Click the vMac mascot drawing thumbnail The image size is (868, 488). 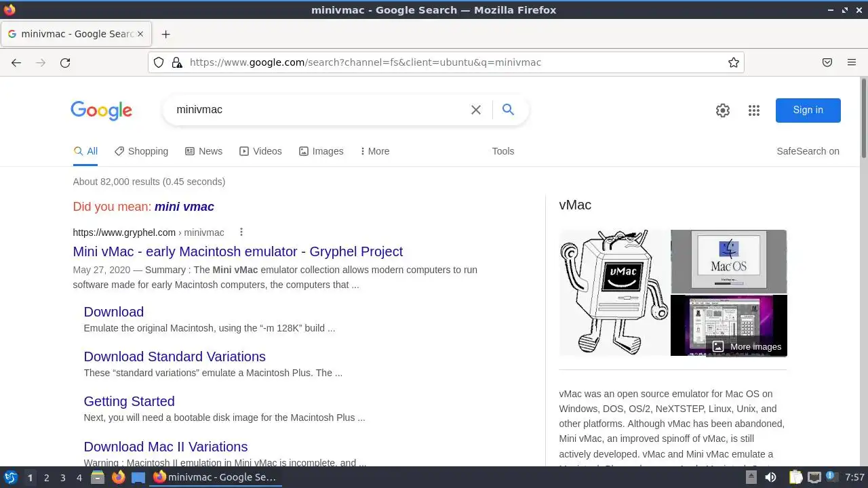pos(614,293)
